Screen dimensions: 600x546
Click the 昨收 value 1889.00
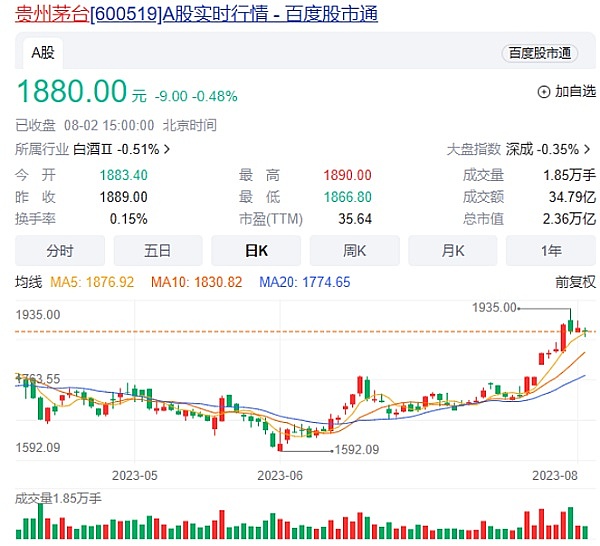pos(124,197)
